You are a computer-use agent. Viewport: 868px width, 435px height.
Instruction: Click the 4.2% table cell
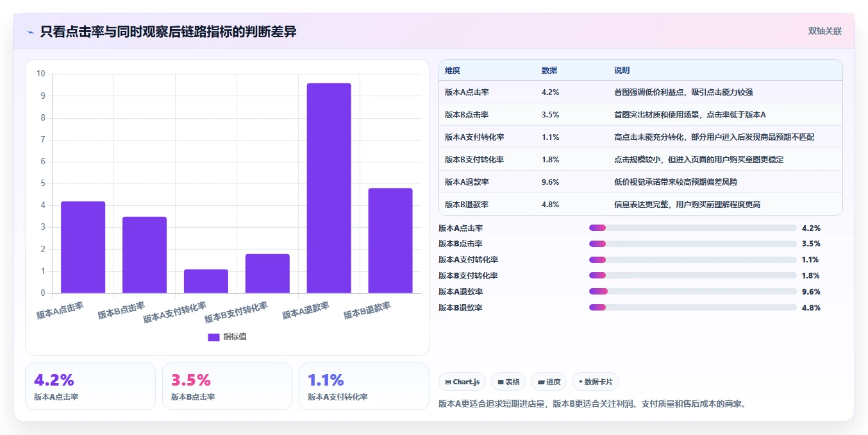pyautogui.click(x=551, y=92)
